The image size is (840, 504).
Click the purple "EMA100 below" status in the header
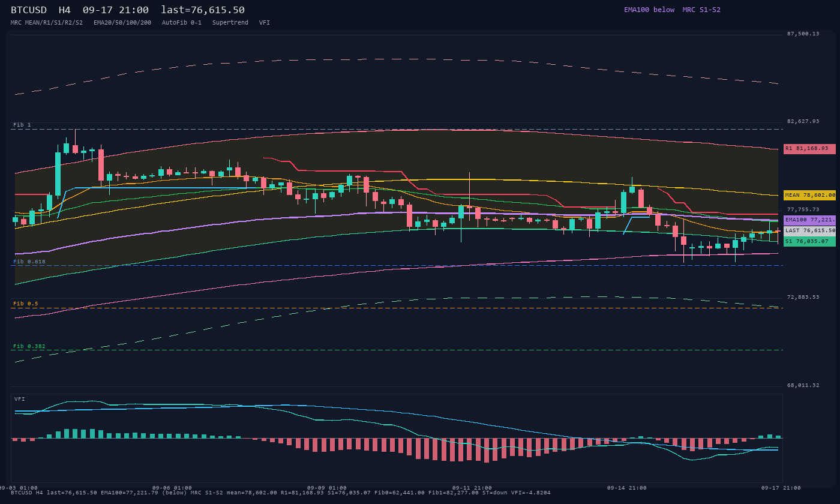[x=649, y=10]
